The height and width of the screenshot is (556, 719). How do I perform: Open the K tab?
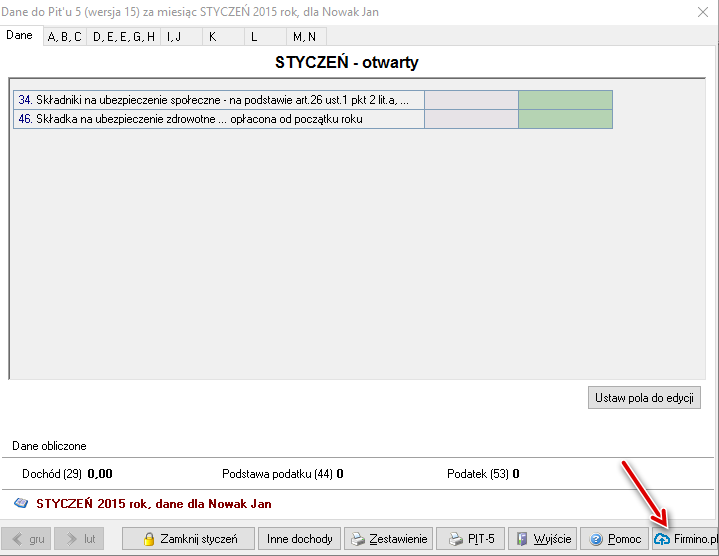(x=212, y=36)
